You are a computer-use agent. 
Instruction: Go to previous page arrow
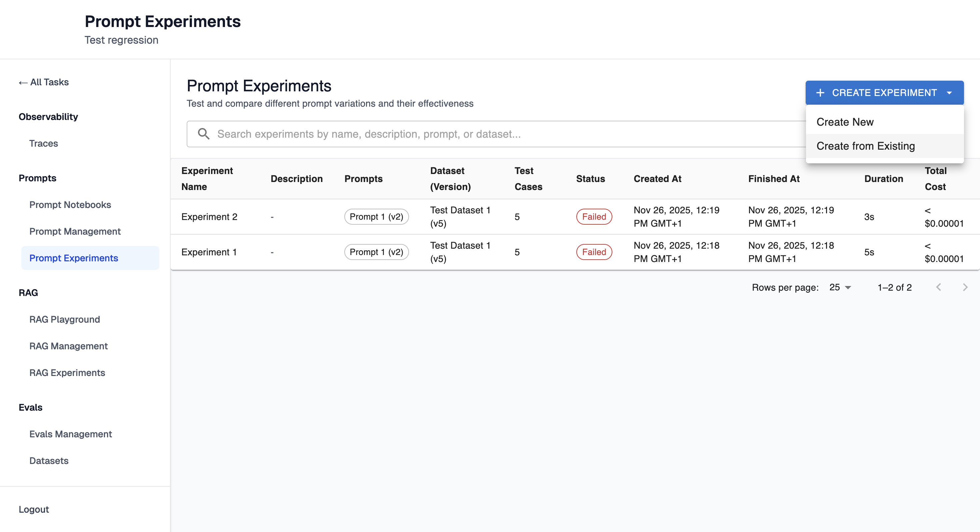(x=939, y=287)
